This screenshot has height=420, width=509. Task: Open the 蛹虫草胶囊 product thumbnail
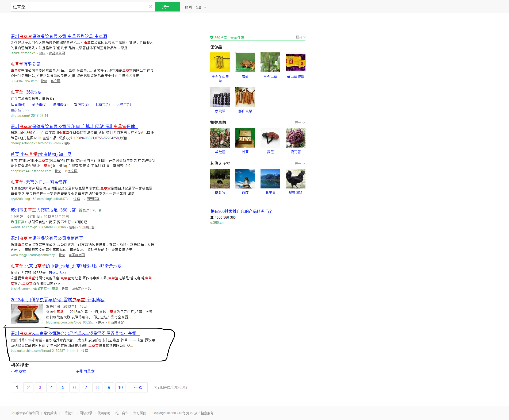coord(296,62)
